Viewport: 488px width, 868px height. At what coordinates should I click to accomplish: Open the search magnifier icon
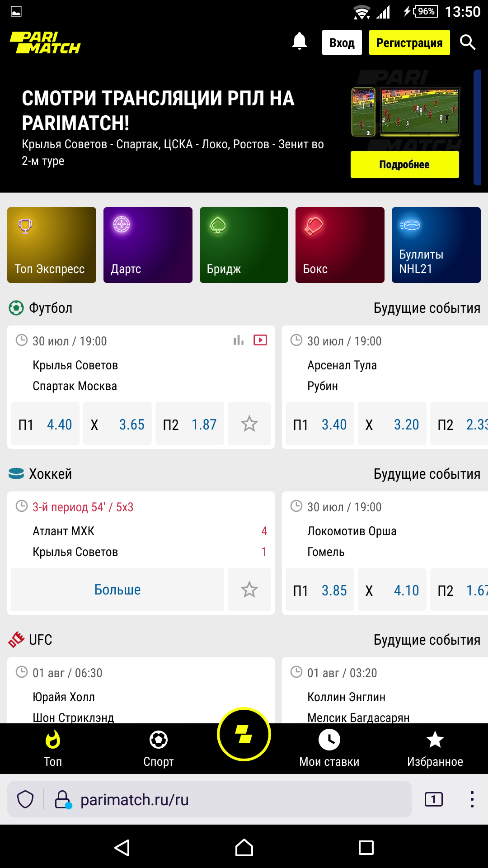pyautogui.click(x=468, y=42)
